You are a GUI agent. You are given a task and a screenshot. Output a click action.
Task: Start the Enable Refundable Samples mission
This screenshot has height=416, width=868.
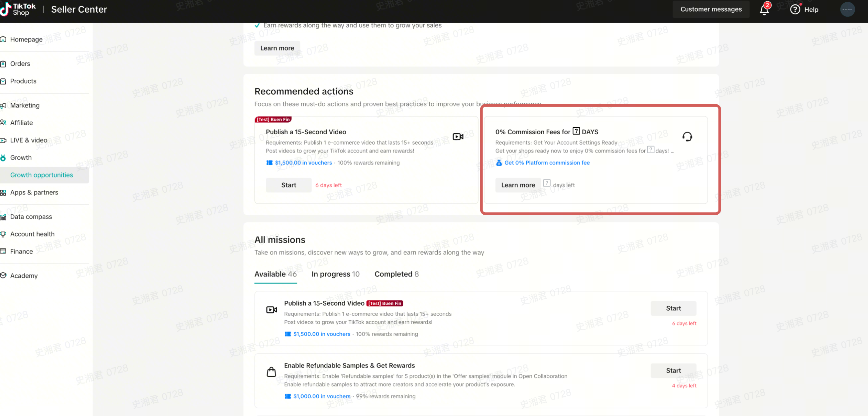[673, 370]
